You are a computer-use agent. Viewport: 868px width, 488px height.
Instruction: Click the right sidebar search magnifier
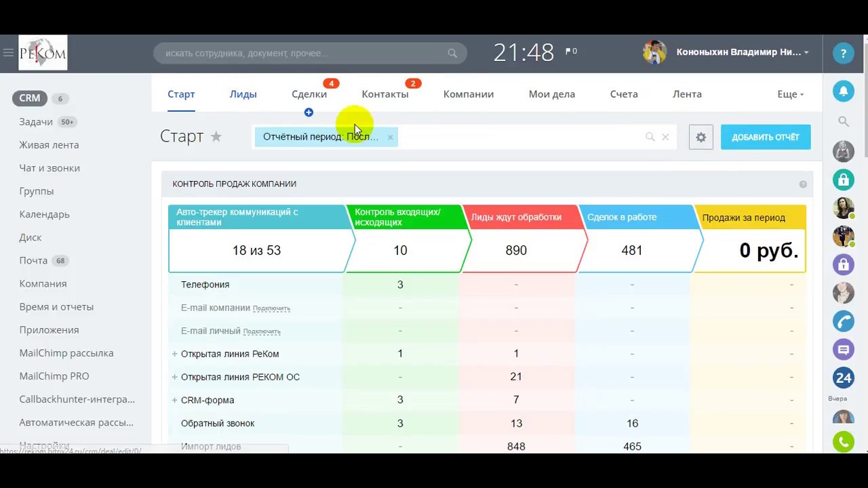[844, 121]
